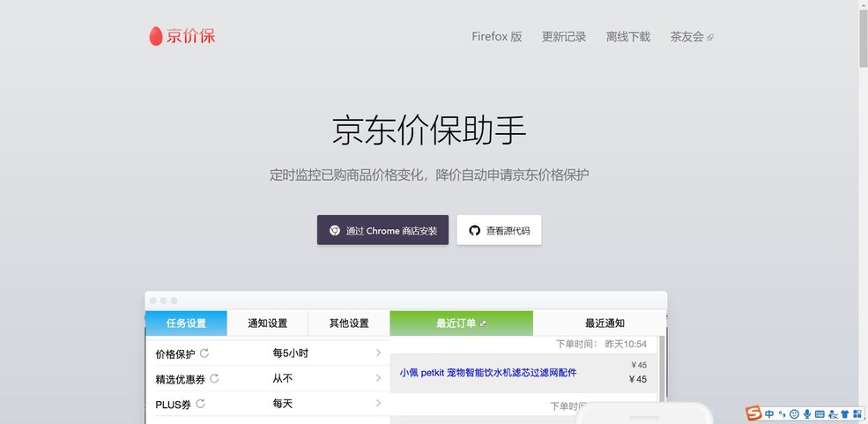Click 京东价保助手 main heading
This screenshot has width=868, height=424.
point(429,130)
